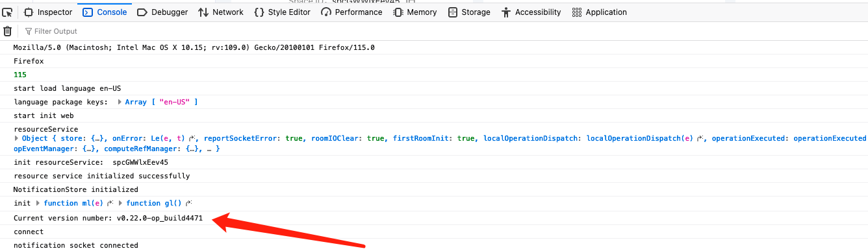Clear console output with trash icon
The image size is (868, 251).
tap(8, 31)
